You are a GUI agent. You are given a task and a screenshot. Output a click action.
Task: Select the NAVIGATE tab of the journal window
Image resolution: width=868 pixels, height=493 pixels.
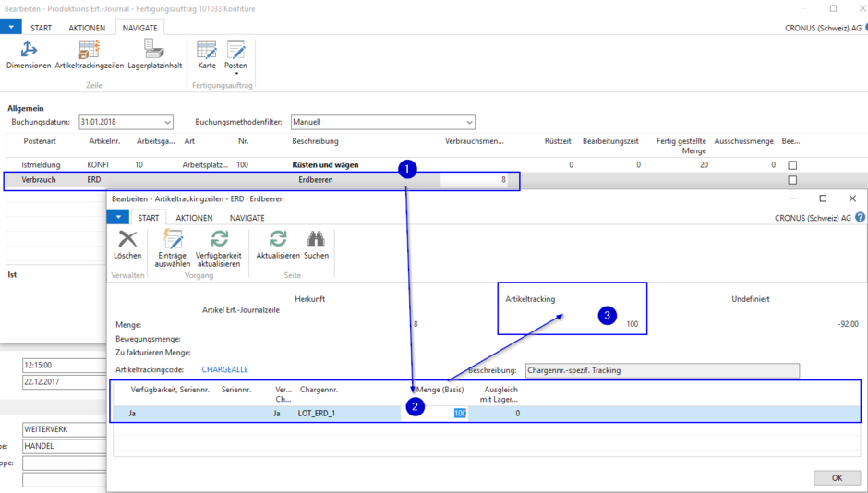(x=140, y=28)
